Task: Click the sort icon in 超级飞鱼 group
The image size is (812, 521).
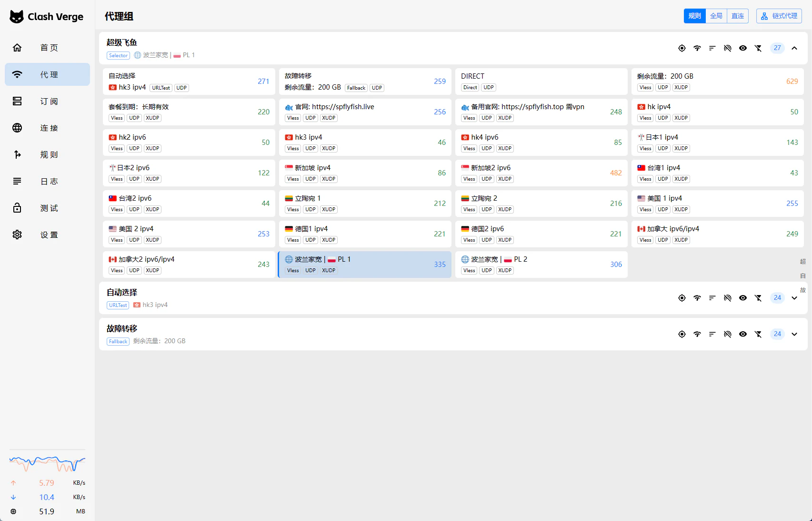Action: [712, 48]
